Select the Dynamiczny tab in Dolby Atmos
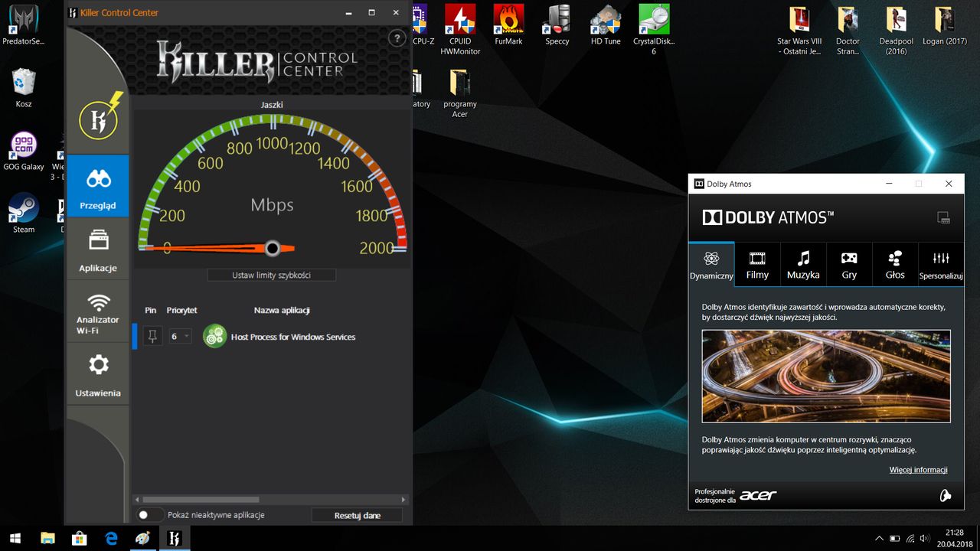This screenshot has width=980, height=551. [711, 264]
